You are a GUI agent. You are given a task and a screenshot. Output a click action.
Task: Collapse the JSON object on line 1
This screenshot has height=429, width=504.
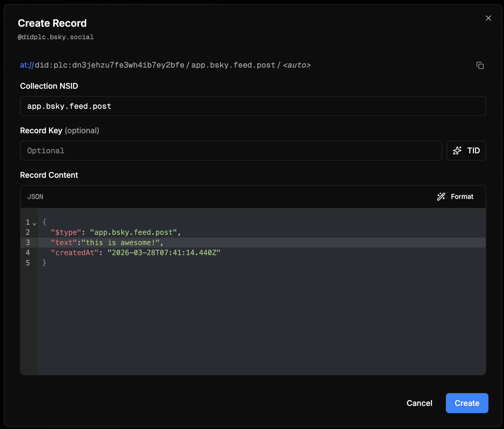point(34,223)
